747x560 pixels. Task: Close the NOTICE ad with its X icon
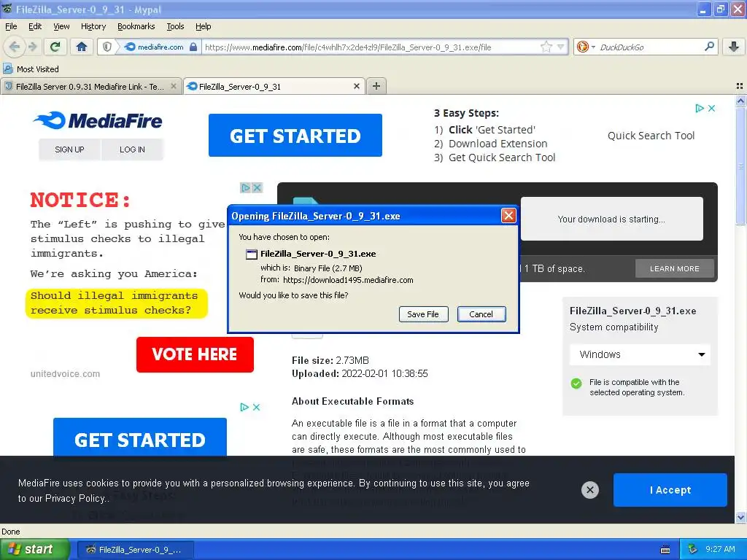coord(257,187)
